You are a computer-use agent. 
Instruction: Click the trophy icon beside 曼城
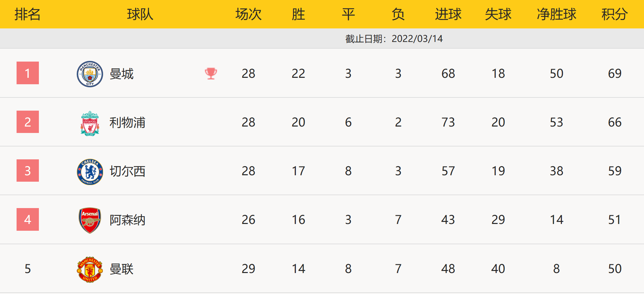tap(211, 73)
